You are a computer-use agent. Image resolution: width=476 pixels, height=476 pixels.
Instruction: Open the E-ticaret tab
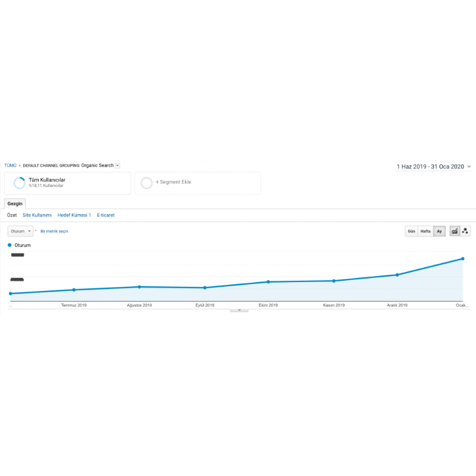(106, 215)
